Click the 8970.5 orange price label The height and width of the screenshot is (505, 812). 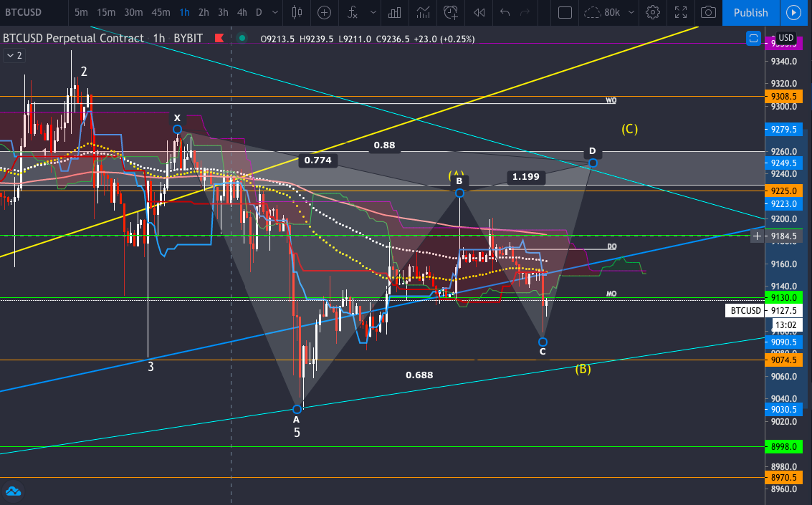[783, 478]
